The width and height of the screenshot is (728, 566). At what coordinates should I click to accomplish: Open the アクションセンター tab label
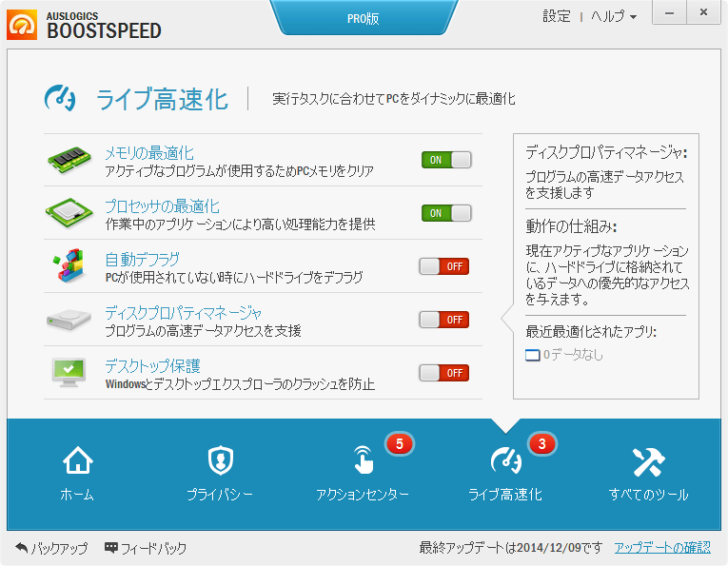point(363,495)
